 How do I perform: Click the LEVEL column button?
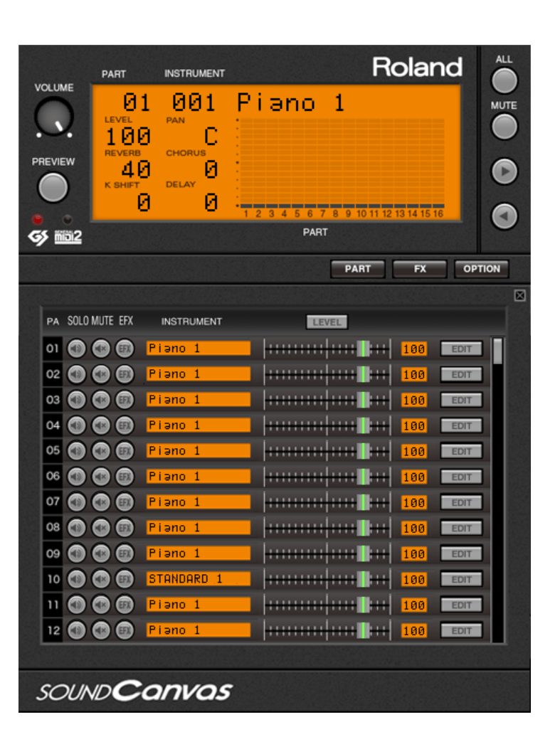point(327,322)
